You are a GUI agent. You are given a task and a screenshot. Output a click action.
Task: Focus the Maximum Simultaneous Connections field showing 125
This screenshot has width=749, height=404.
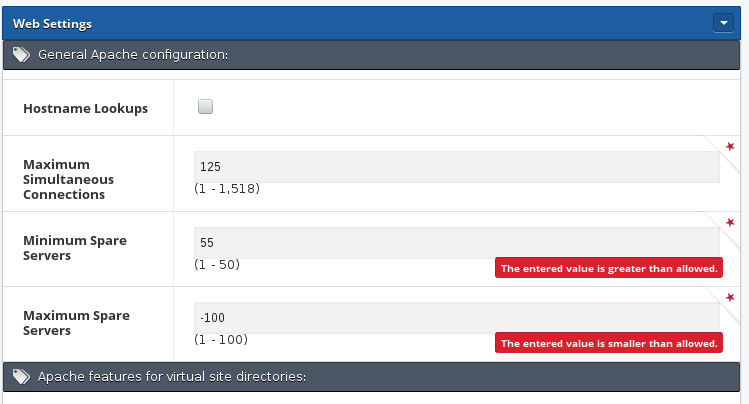pos(457,167)
